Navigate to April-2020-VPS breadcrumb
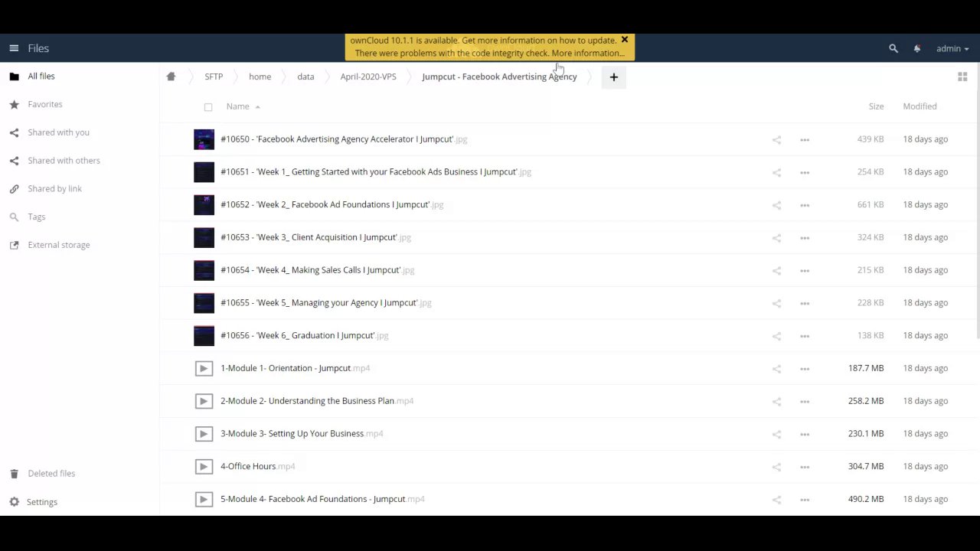Screen dimensions: 980x551 tap(368, 77)
